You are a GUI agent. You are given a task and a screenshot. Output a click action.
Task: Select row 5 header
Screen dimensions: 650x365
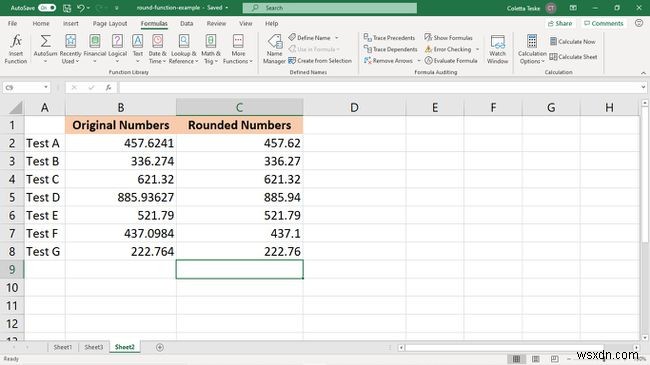[12, 197]
